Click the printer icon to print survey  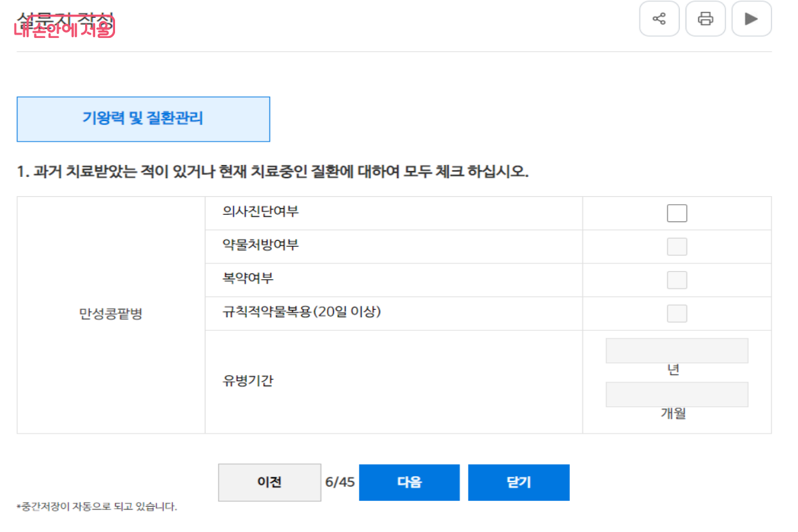705,19
